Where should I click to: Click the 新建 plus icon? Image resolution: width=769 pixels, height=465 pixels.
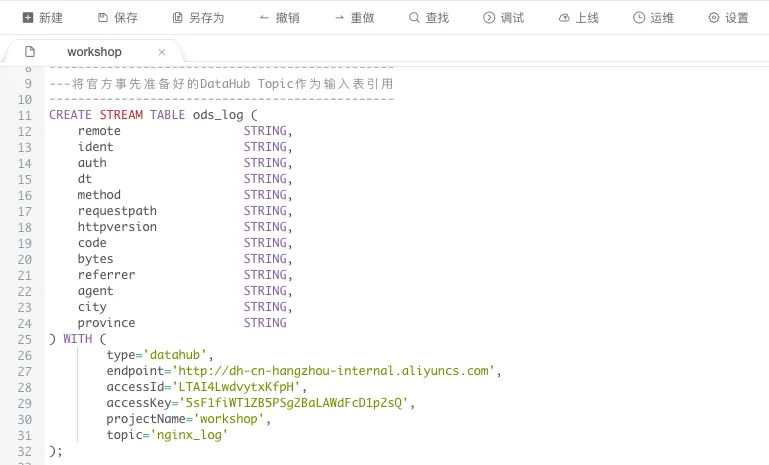pos(28,18)
